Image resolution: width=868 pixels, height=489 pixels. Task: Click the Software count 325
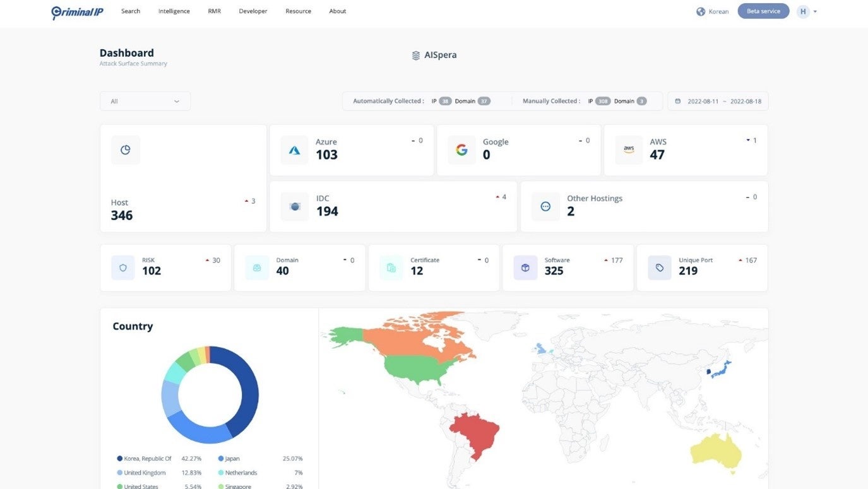(x=554, y=271)
